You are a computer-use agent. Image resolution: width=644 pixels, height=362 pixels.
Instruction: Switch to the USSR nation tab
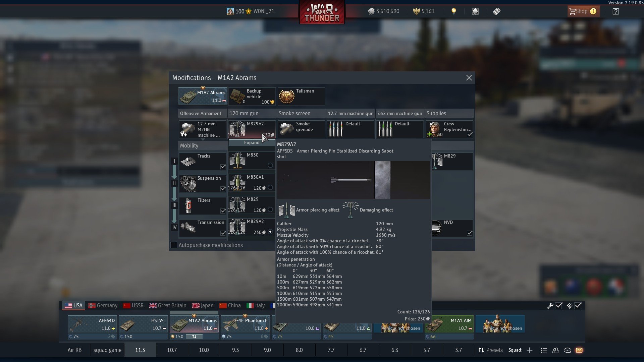pyautogui.click(x=133, y=306)
